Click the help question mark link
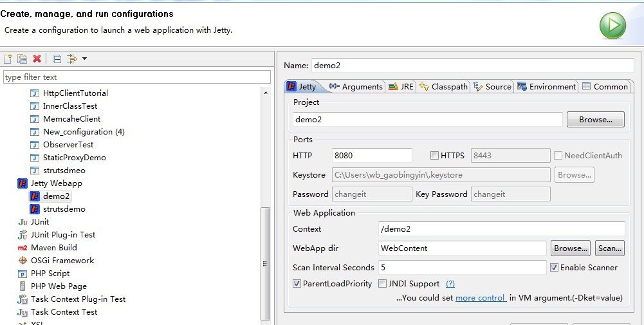Screen dimensions: 644x325 450,284
